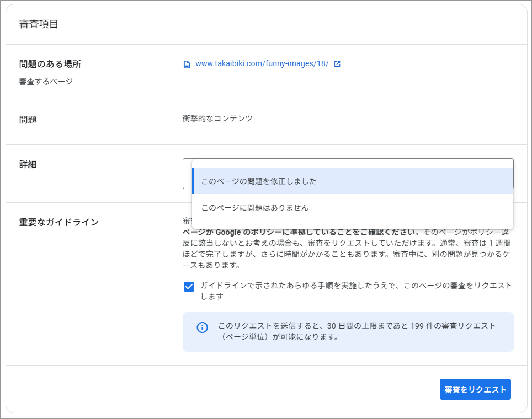Open the www.takaibiki.com/funny-images/18/ link
532x419 pixels.
pyautogui.click(x=262, y=63)
